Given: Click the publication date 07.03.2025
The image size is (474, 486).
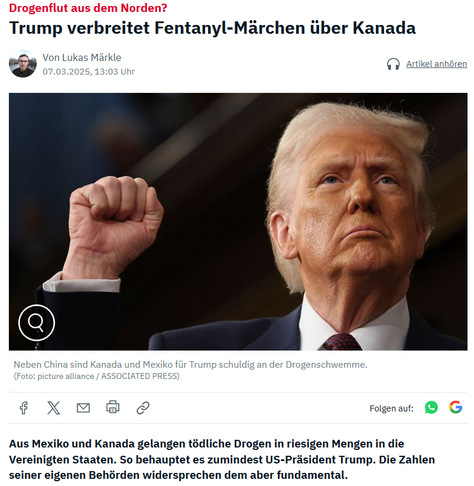Looking at the screenshot, I should [x=66, y=72].
